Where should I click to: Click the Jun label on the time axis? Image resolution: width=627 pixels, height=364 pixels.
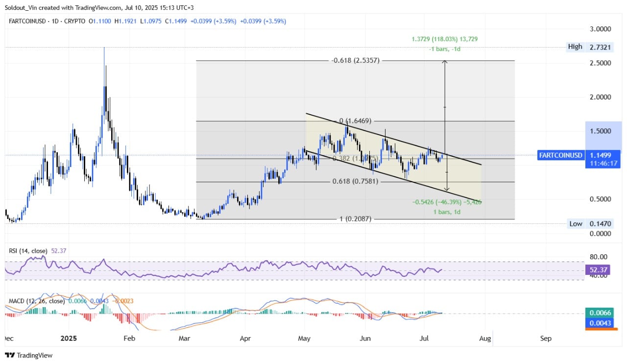click(365, 338)
